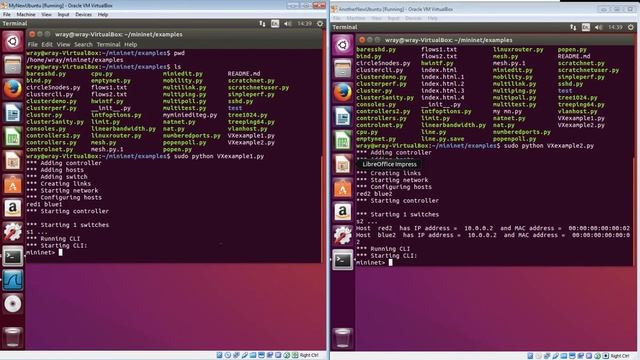Image resolution: width=640 pixels, height=360 pixels.
Task: Click hard disk status icon in AnotherNewUbuntu status bar
Action: (x=530, y=356)
